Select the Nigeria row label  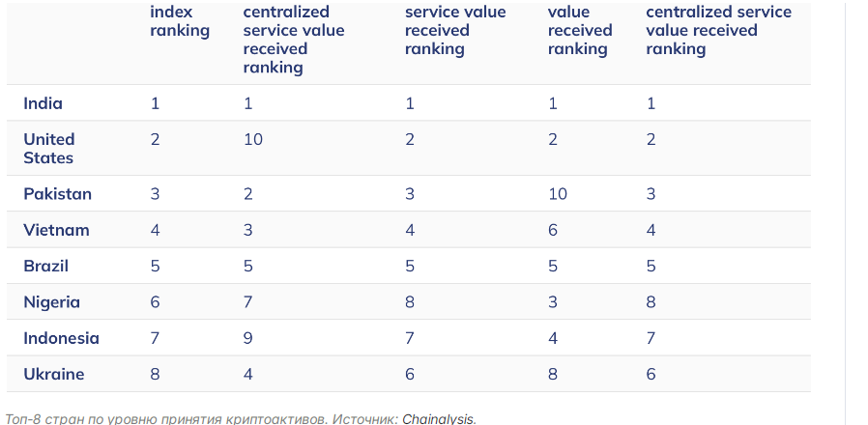(x=51, y=302)
